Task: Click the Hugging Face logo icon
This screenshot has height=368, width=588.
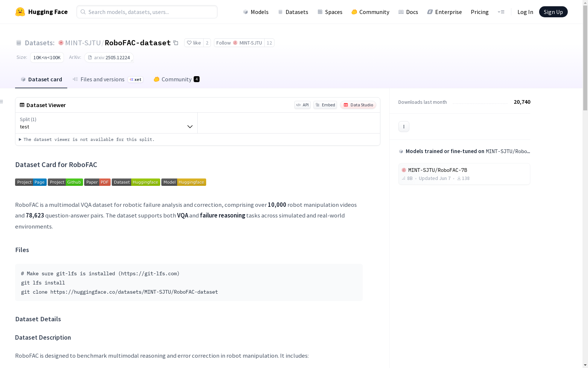Action: pos(20,12)
